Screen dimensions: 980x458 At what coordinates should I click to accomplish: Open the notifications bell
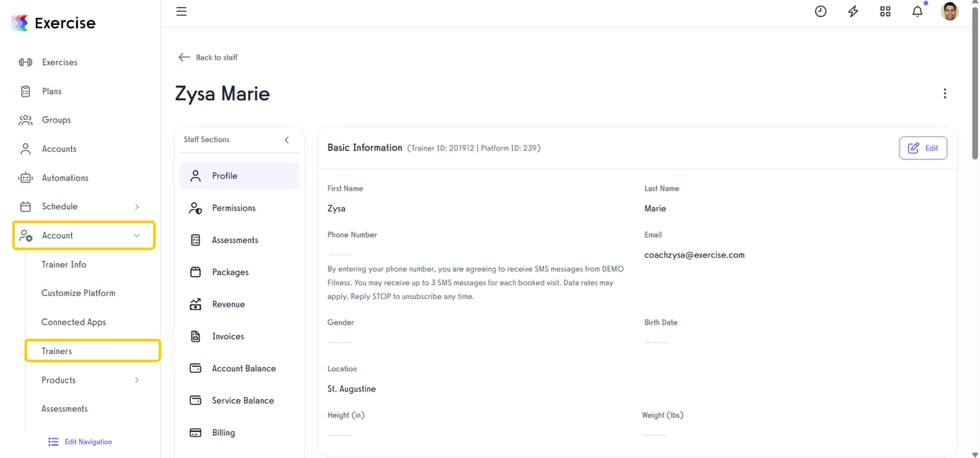click(918, 11)
